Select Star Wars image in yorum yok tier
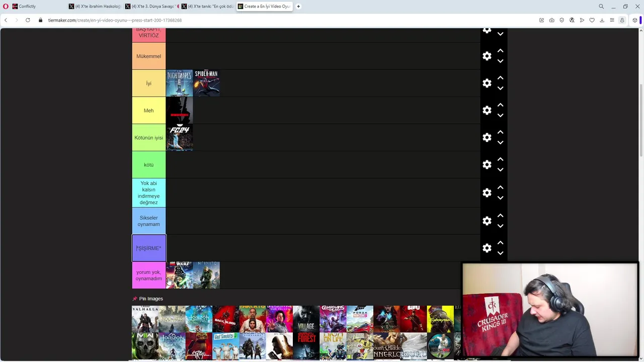644x362 pixels. point(179,275)
